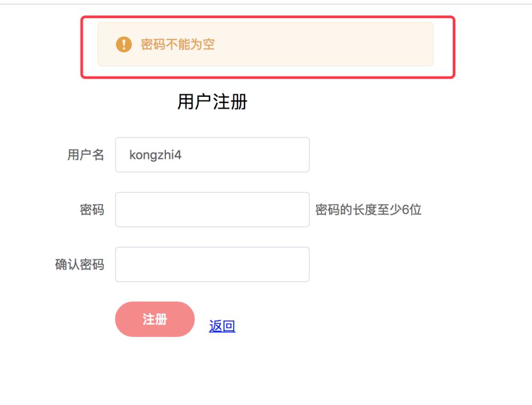
Task: Click the 密码 field label
Action: (x=92, y=210)
